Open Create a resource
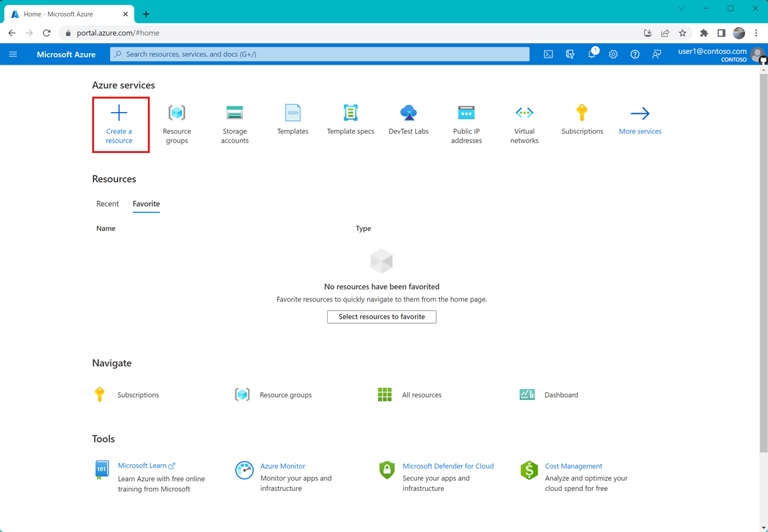 [x=120, y=124]
